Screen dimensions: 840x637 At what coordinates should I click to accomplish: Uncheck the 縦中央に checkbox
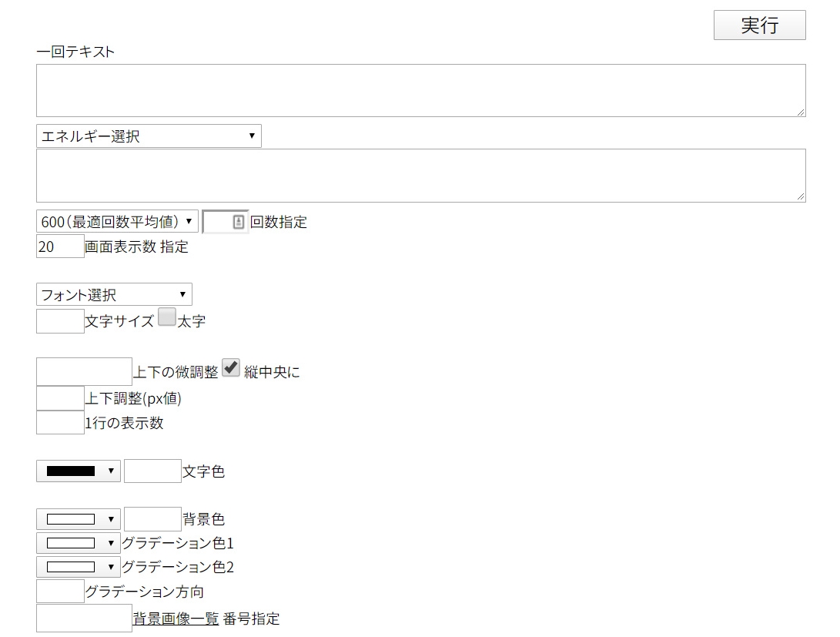231,369
